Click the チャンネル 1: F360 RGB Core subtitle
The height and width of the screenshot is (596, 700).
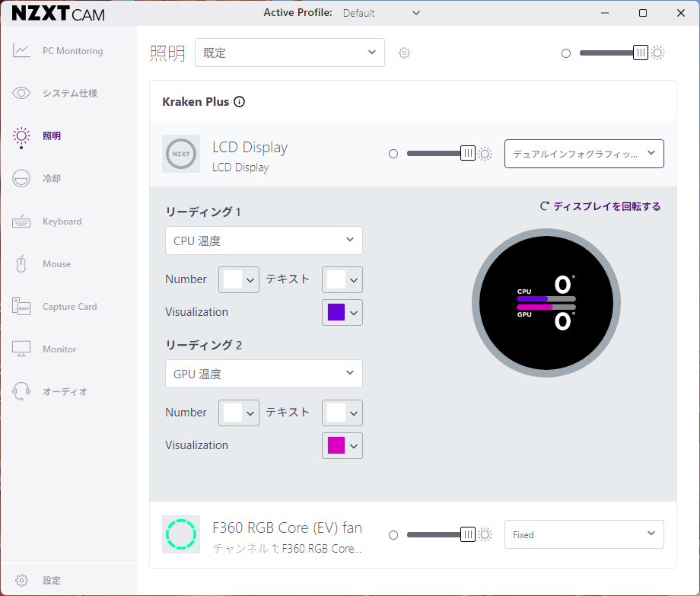click(287, 548)
